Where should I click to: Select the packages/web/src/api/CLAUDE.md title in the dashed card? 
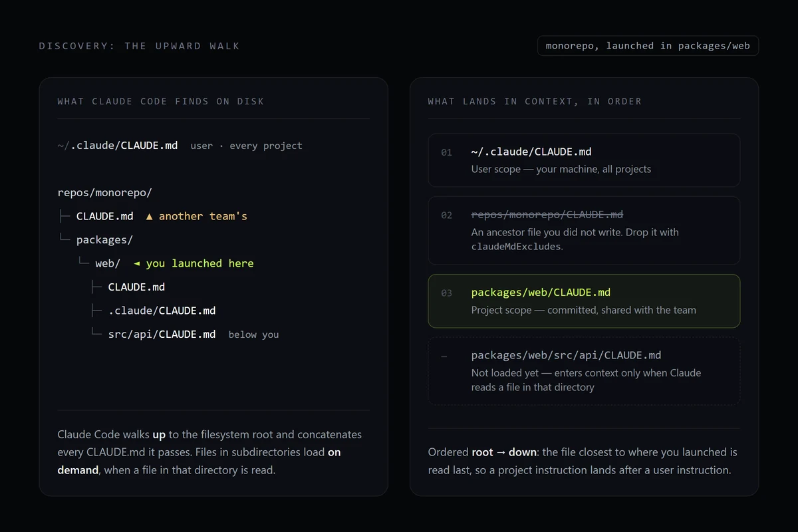click(x=566, y=355)
